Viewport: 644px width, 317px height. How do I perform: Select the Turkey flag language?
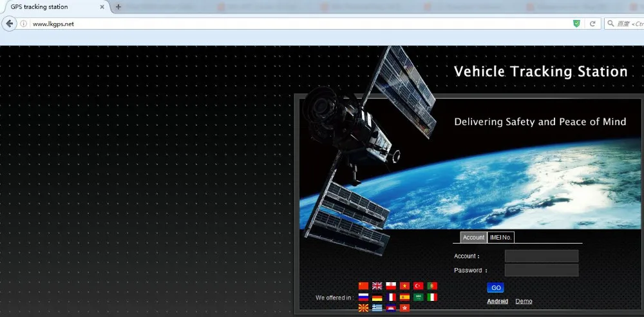pyautogui.click(x=418, y=286)
